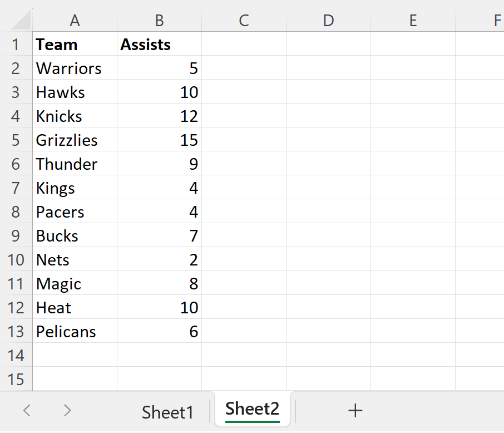This screenshot has height=433, width=504.
Task: Select column B header
Action: coord(159,20)
